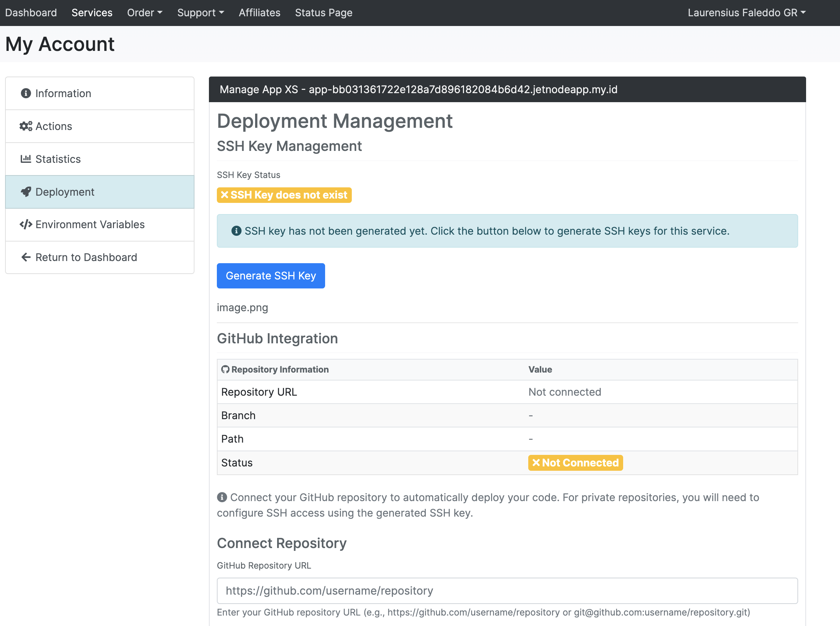Open the Services navigation item

92,13
